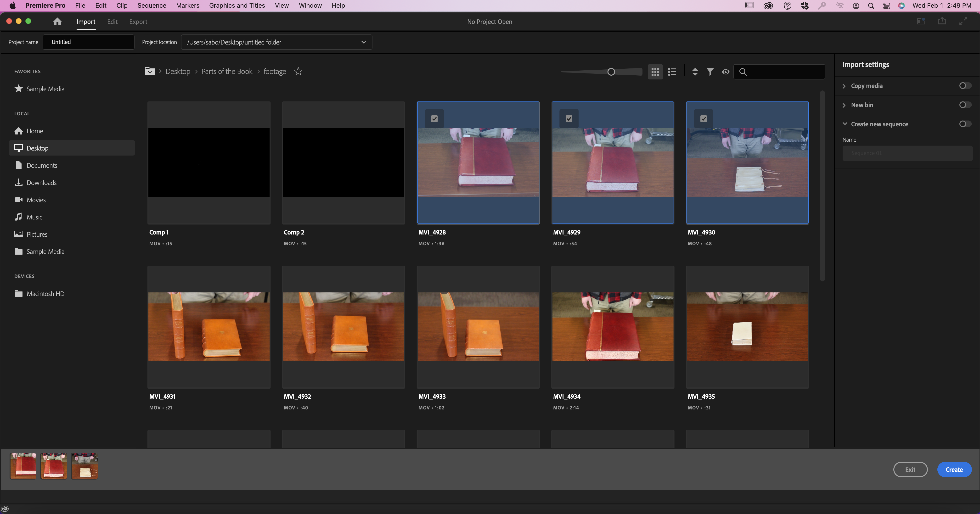Uncheck the MVI_4930 clip checkbox
Viewport: 980px width, 514px height.
pyautogui.click(x=704, y=119)
